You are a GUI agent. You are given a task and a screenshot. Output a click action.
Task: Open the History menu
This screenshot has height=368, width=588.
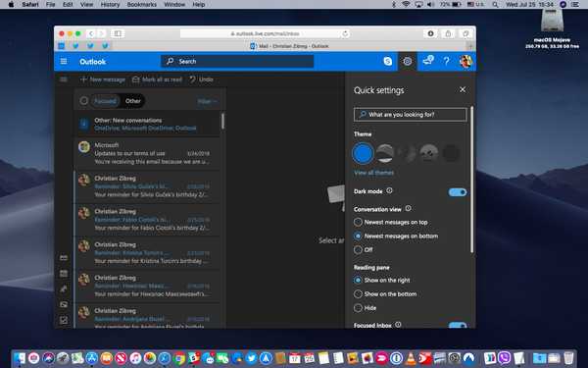(110, 5)
